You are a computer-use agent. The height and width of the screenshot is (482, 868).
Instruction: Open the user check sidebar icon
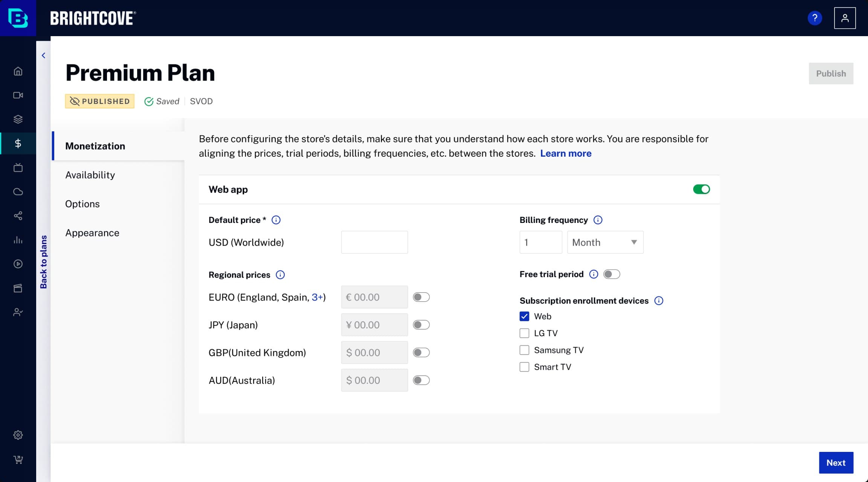coord(18,312)
